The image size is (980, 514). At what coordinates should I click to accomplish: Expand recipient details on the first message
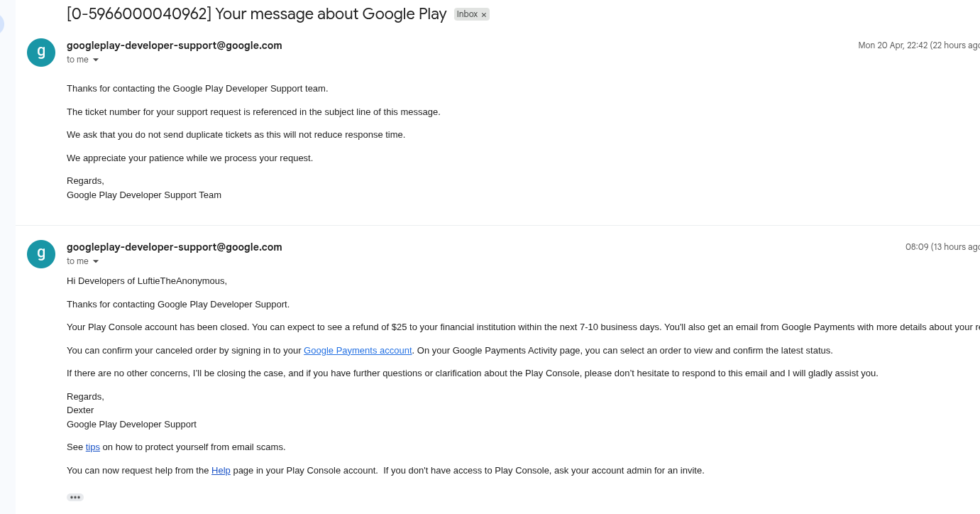click(x=96, y=60)
